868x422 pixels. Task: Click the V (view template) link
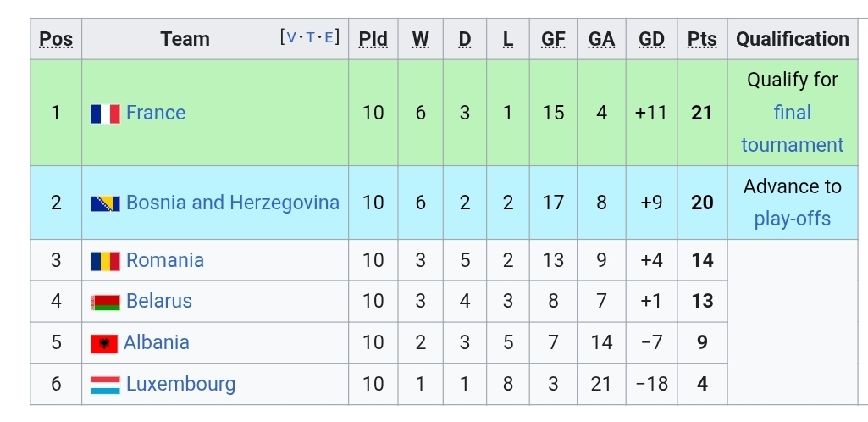point(292,37)
